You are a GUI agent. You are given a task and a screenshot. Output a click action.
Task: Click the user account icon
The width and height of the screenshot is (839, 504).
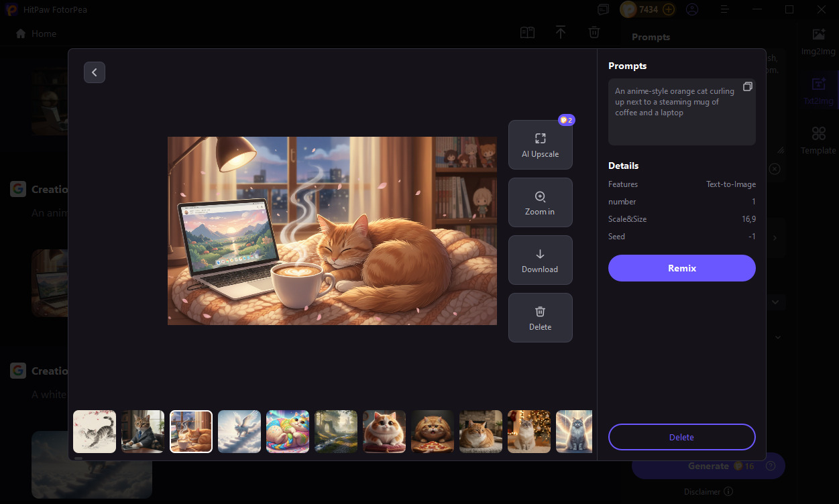pyautogui.click(x=692, y=9)
